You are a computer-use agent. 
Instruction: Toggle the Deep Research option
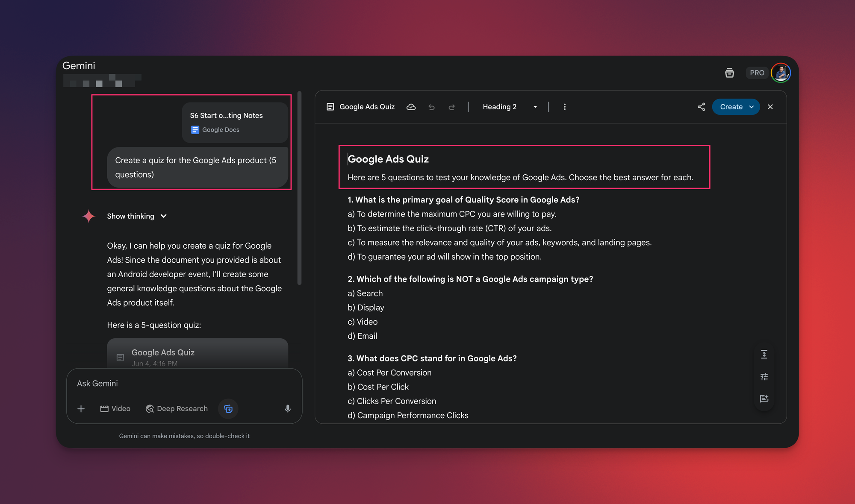coord(177,409)
